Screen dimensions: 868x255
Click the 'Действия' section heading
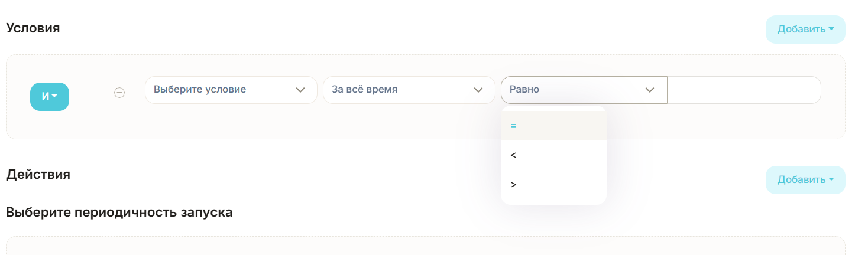pyautogui.click(x=38, y=175)
